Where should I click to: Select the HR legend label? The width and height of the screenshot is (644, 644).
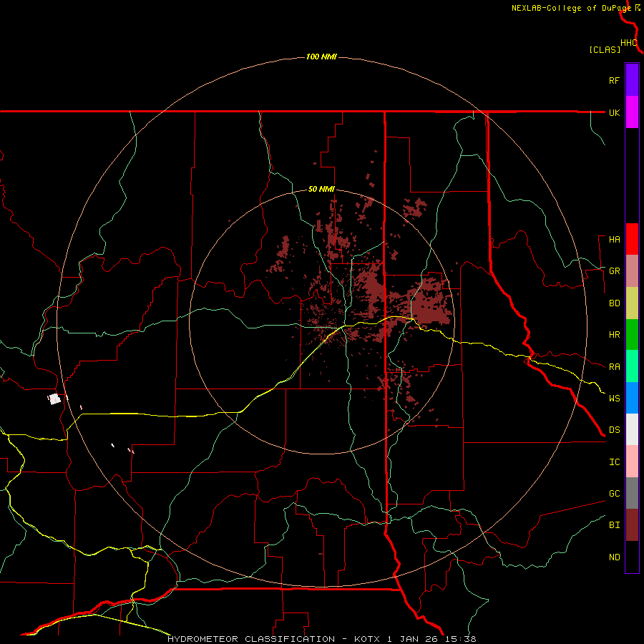pyautogui.click(x=614, y=335)
